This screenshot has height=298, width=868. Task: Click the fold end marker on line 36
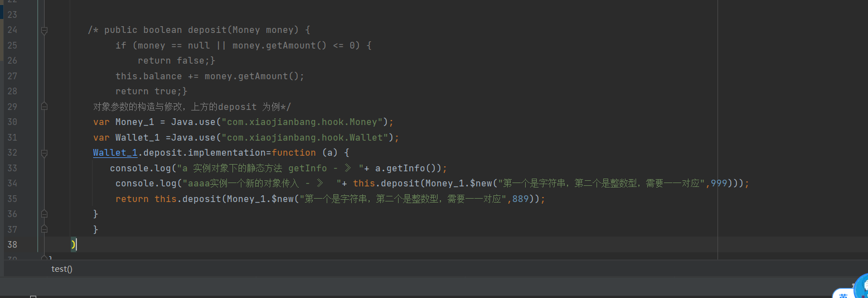point(44,214)
